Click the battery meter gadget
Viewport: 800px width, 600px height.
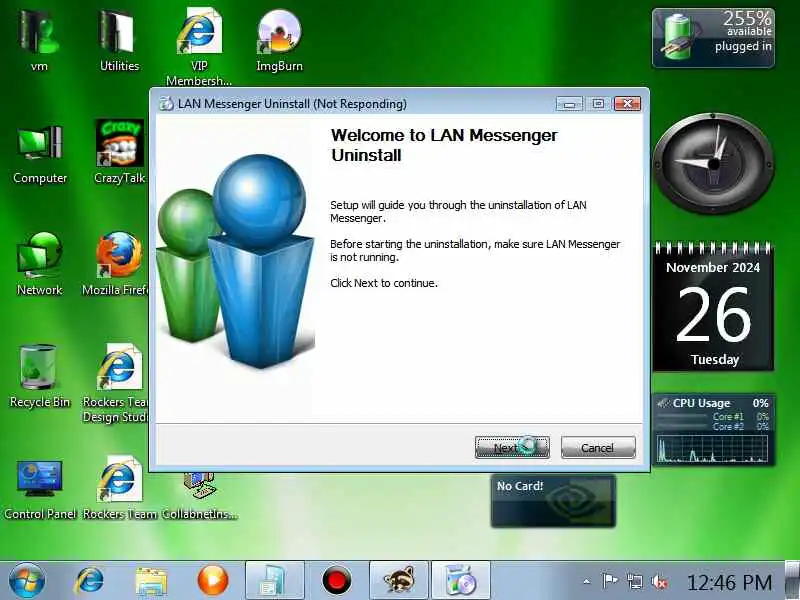713,38
